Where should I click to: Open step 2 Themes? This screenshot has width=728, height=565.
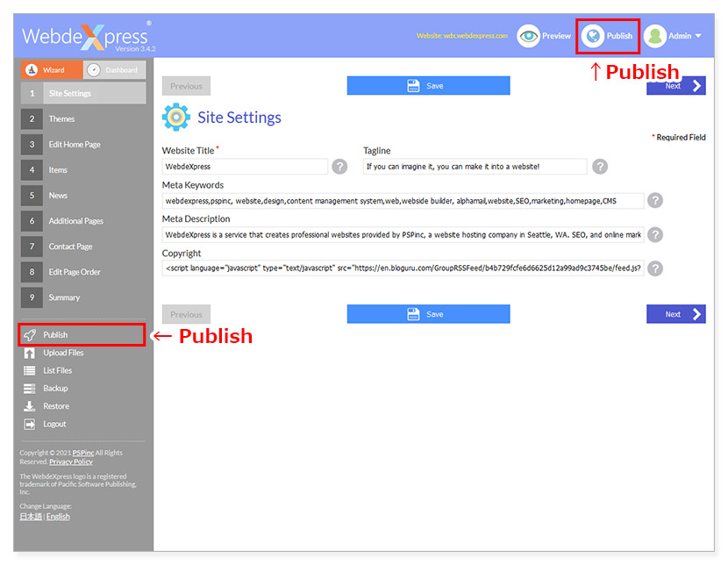pos(83,118)
